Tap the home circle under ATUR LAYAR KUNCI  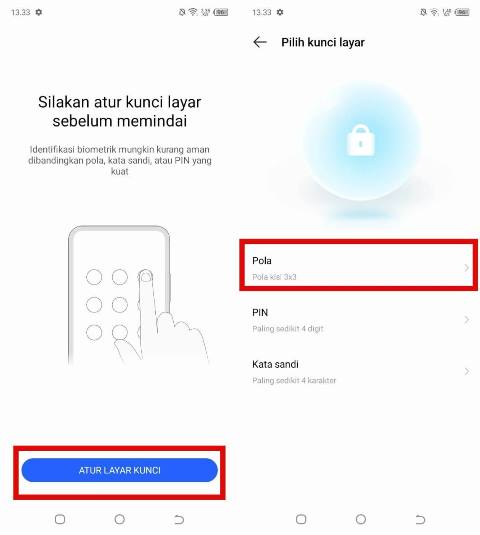[x=119, y=519]
